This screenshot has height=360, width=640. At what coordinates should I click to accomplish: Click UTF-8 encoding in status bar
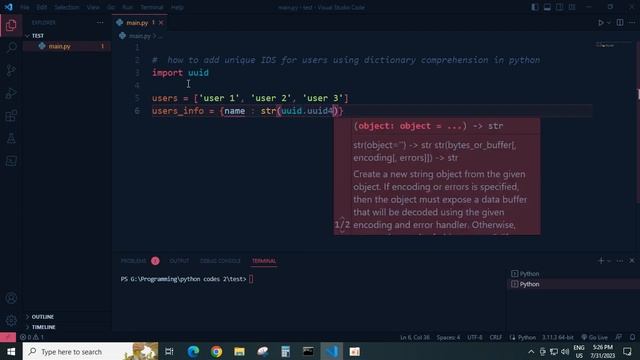point(475,338)
